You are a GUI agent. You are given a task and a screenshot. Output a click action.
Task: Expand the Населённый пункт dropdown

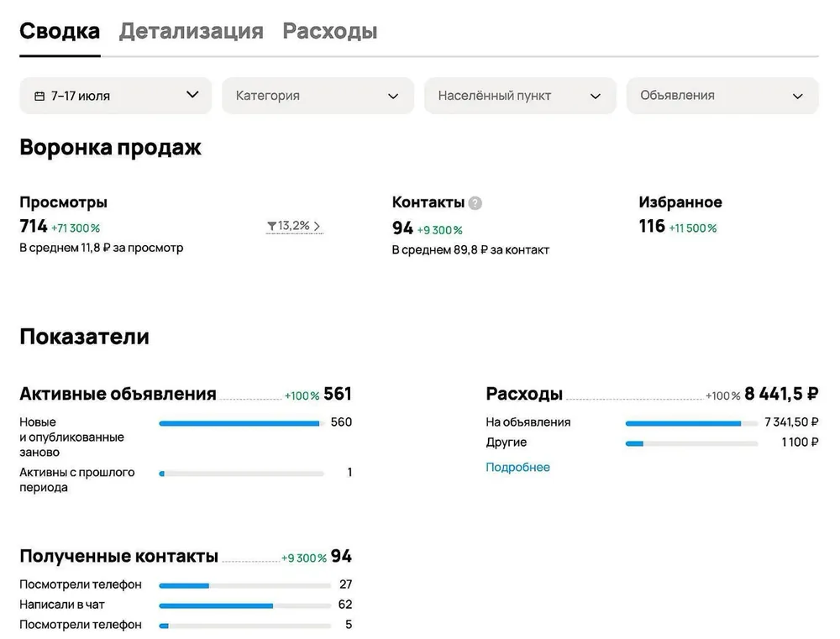click(x=520, y=96)
